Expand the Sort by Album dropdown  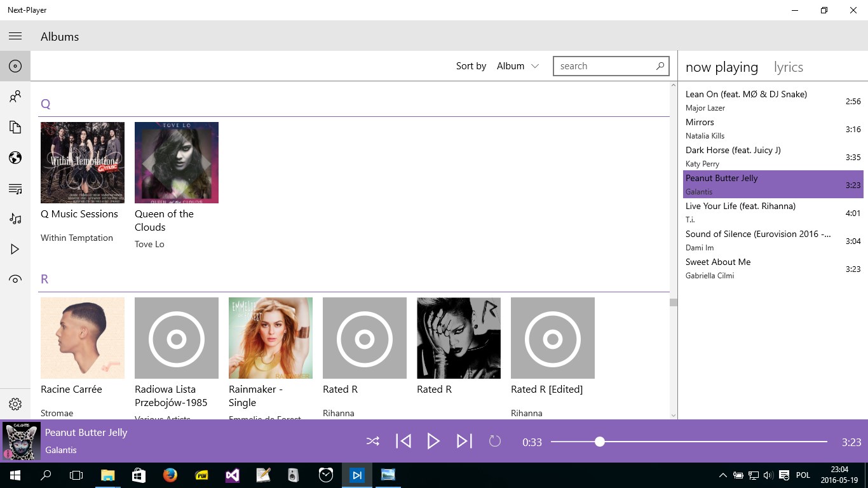518,66
